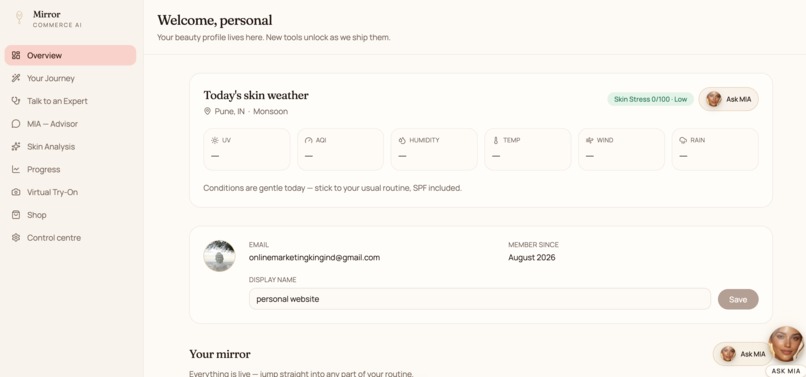Select the RAIN weather card
This screenshot has height=377, width=806.
pos(715,149)
